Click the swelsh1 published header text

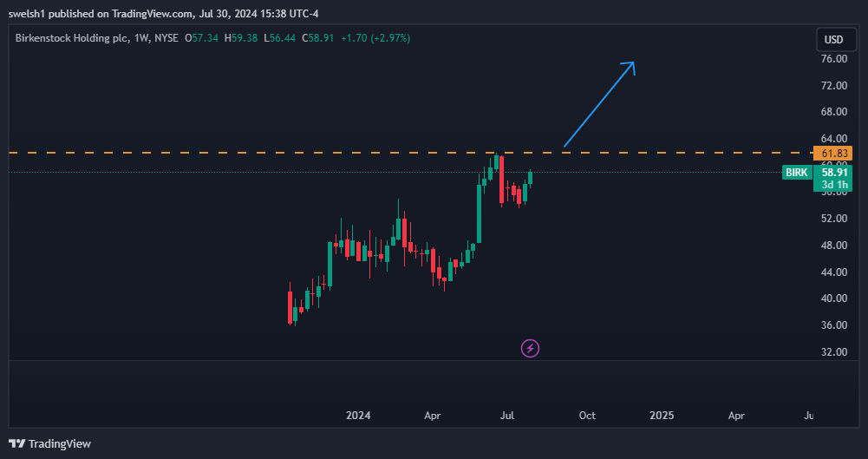(163, 14)
